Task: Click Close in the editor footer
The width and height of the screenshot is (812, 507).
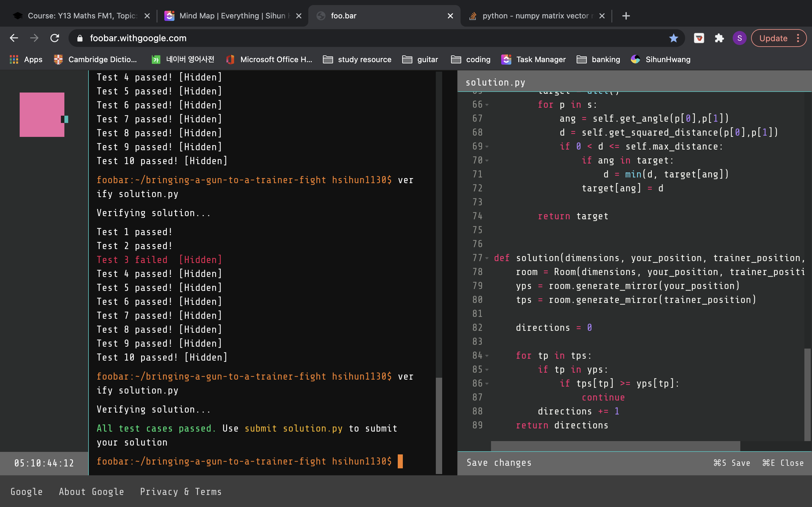Action: pos(783,463)
